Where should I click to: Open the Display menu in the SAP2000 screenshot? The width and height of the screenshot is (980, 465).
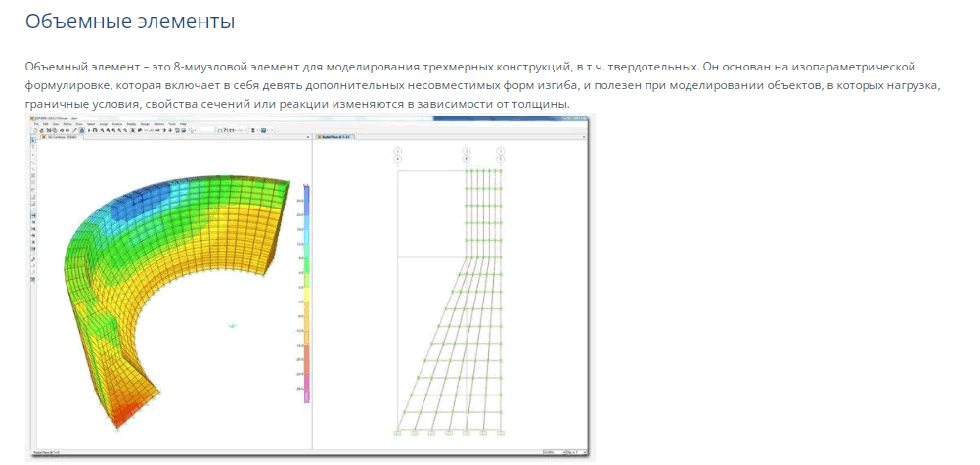(x=131, y=124)
